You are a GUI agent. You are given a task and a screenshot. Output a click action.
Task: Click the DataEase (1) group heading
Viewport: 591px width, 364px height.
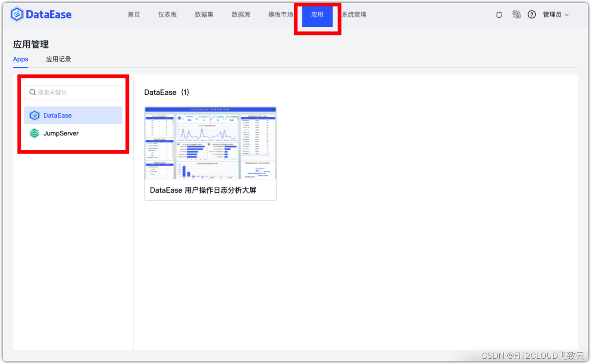coord(167,92)
